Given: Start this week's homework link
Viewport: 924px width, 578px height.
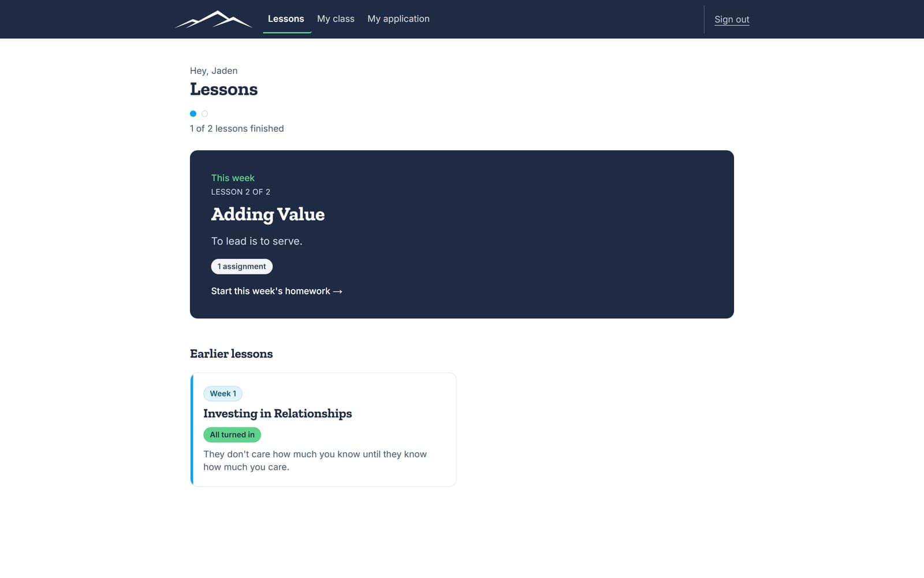Looking at the screenshot, I should tap(277, 291).
